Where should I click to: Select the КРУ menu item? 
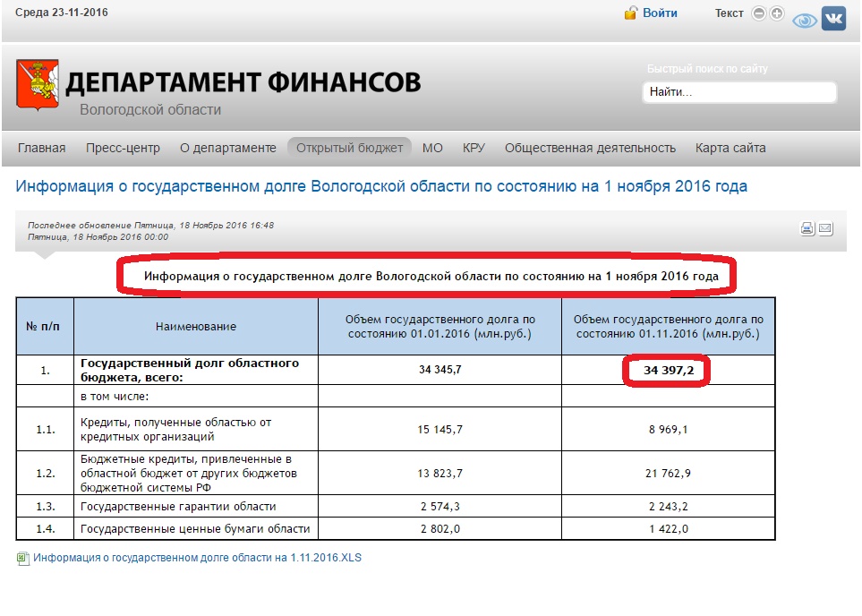474,149
